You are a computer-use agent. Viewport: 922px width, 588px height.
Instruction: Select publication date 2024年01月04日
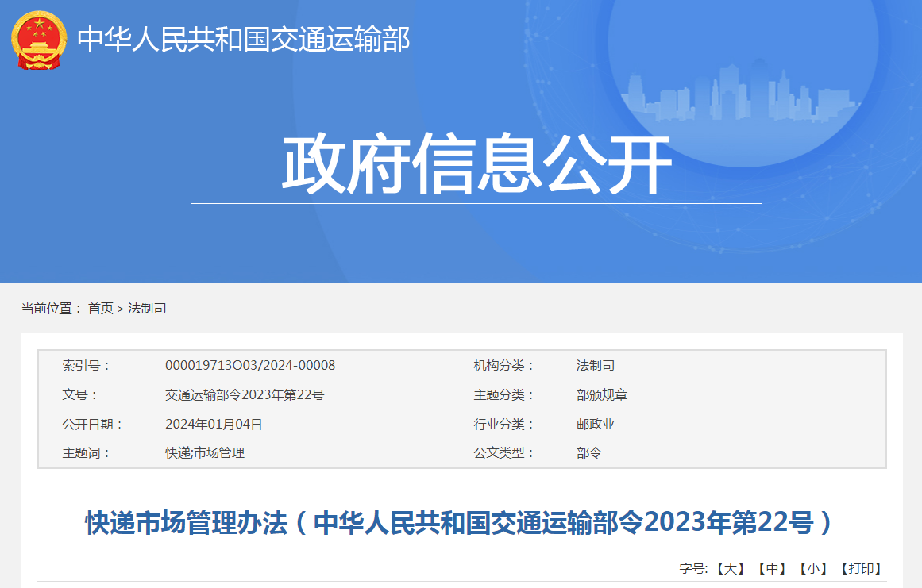tap(214, 424)
